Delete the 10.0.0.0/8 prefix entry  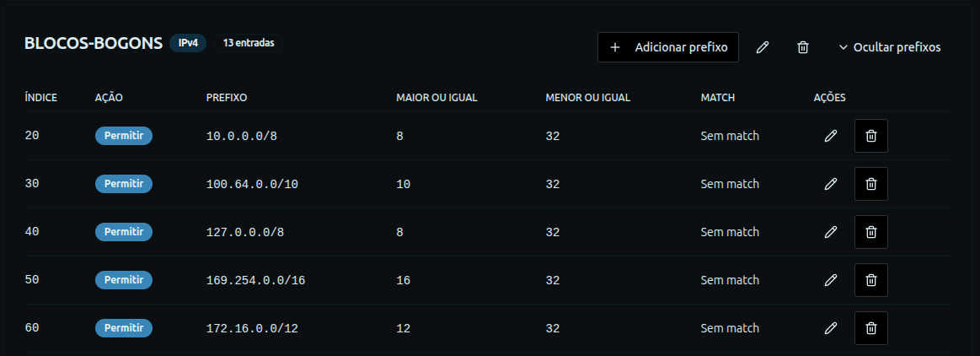(x=871, y=136)
